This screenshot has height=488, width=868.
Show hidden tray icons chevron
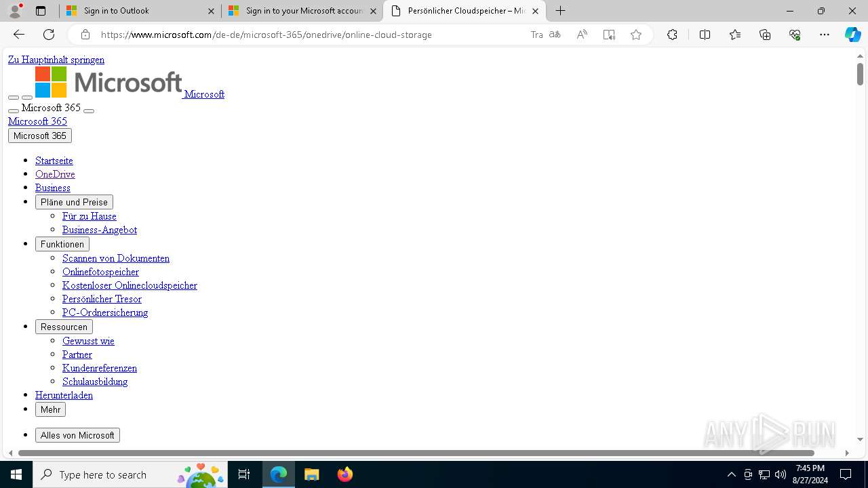731,474
